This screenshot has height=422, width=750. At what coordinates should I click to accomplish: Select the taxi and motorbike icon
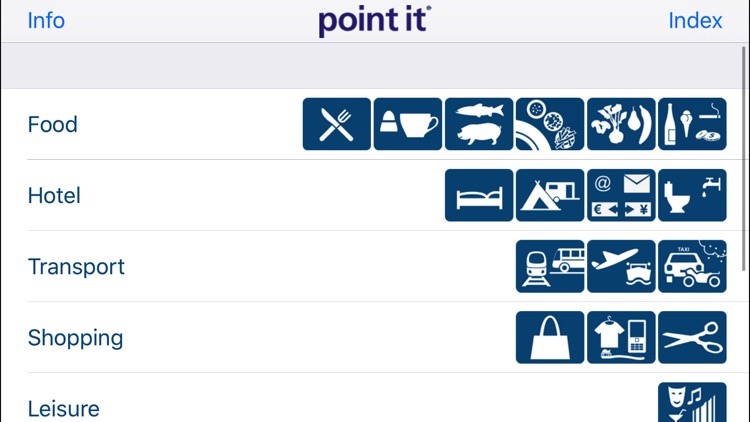coord(692,267)
